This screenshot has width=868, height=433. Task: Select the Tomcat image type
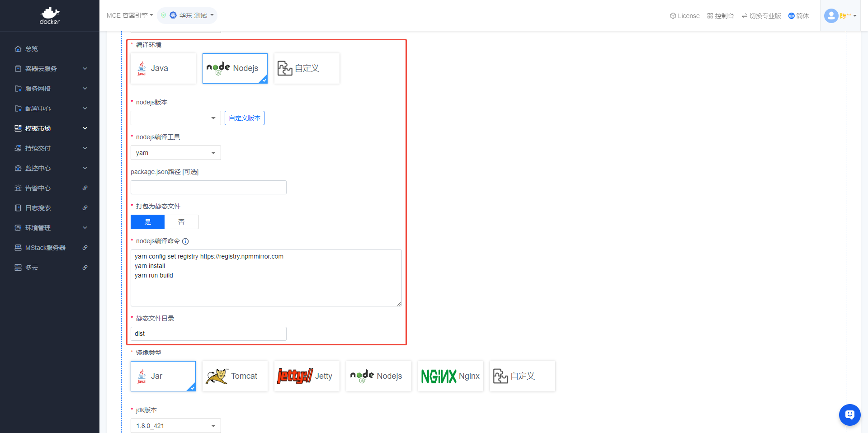(235, 376)
